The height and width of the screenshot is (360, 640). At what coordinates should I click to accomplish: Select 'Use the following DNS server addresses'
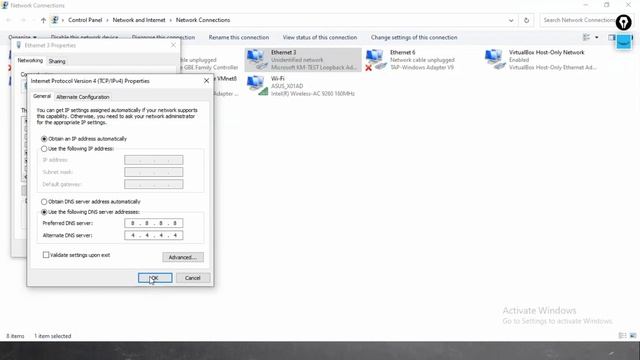(44, 212)
